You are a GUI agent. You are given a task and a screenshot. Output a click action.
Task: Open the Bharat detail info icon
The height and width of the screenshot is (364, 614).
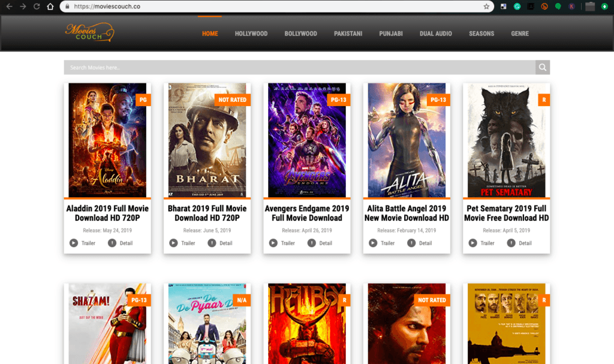coord(212,243)
